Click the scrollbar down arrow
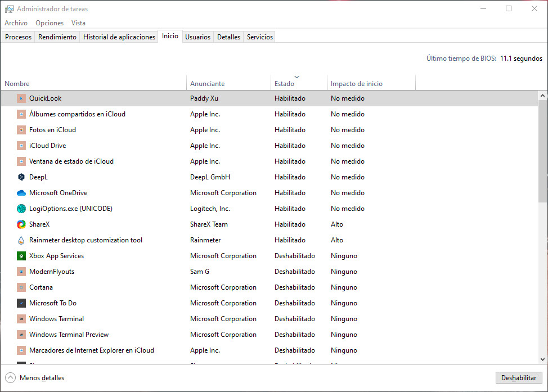548x392 pixels. pos(542,359)
